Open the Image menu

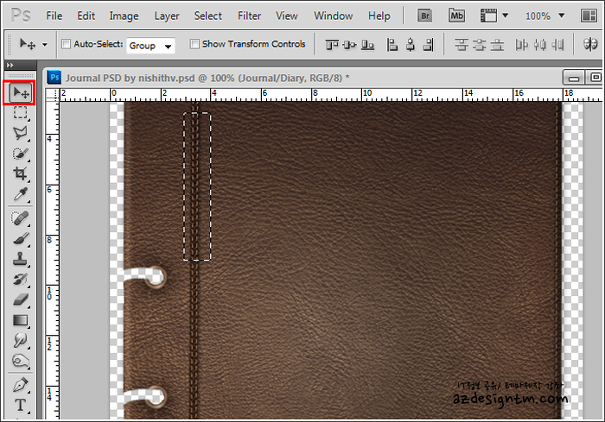tap(124, 16)
